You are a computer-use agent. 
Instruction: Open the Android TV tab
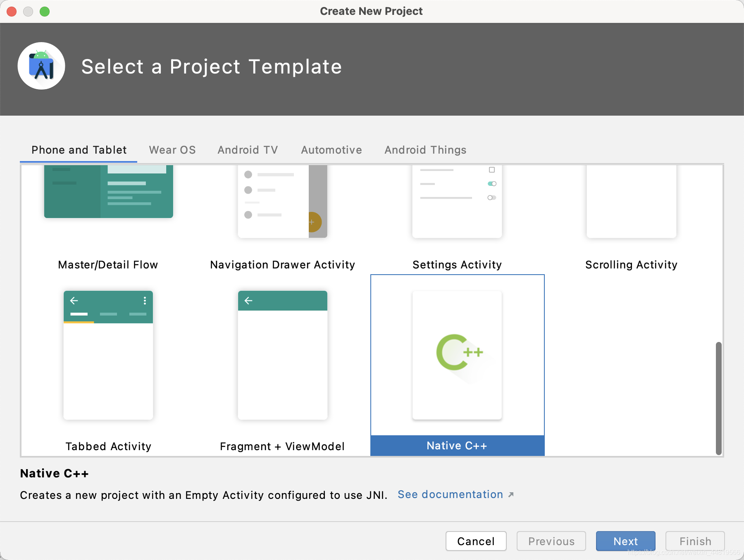point(248,150)
